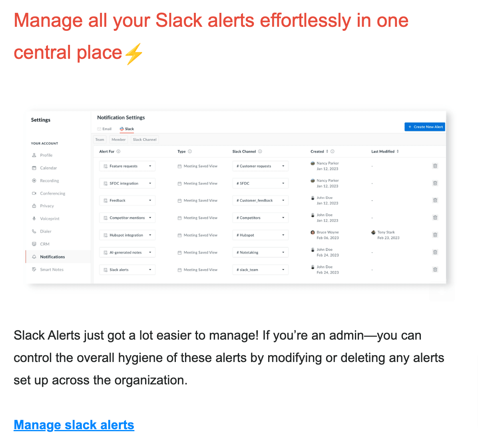478x448 pixels.
Task: Select the Profile icon in the sidebar
Action: click(34, 155)
